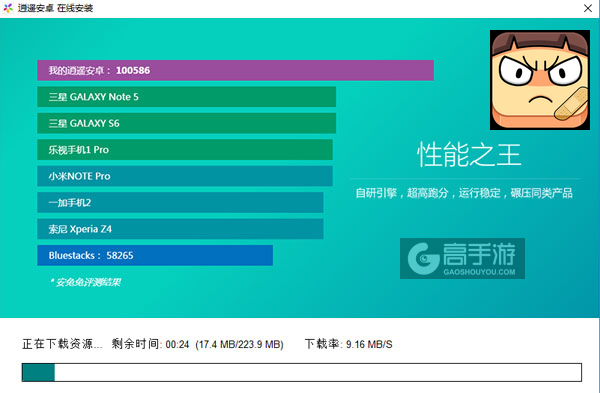600x393 pixels.
Task: Click the angry face game icon
Action: pos(540,80)
